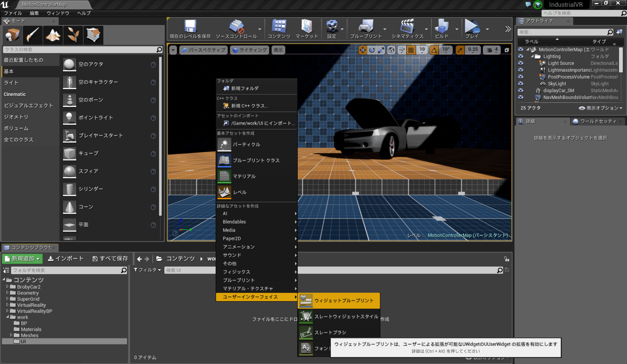Click the Slate Widget Style submenu entry

pyautogui.click(x=339, y=316)
